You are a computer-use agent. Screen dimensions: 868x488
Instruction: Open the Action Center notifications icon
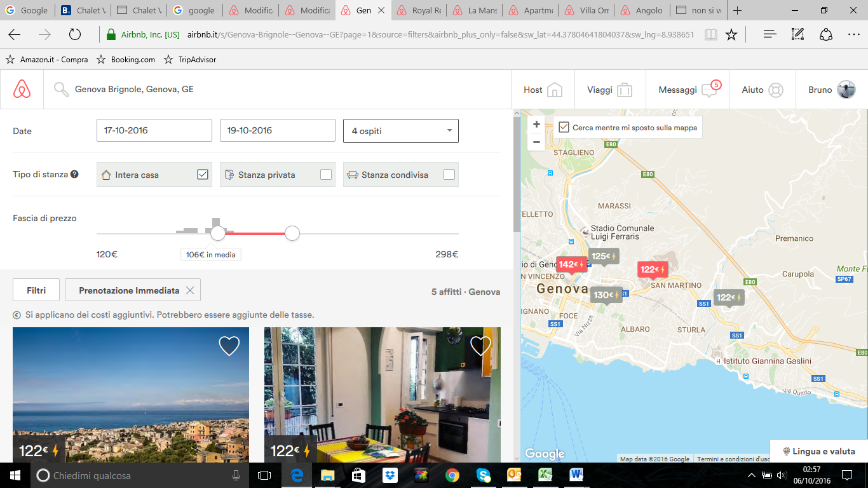847,475
